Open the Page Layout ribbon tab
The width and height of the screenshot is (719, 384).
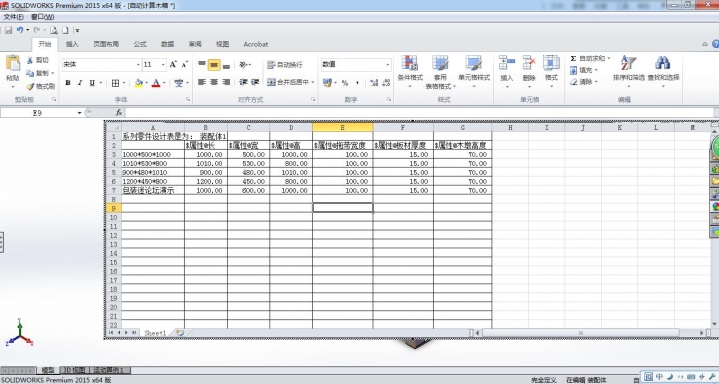click(106, 45)
